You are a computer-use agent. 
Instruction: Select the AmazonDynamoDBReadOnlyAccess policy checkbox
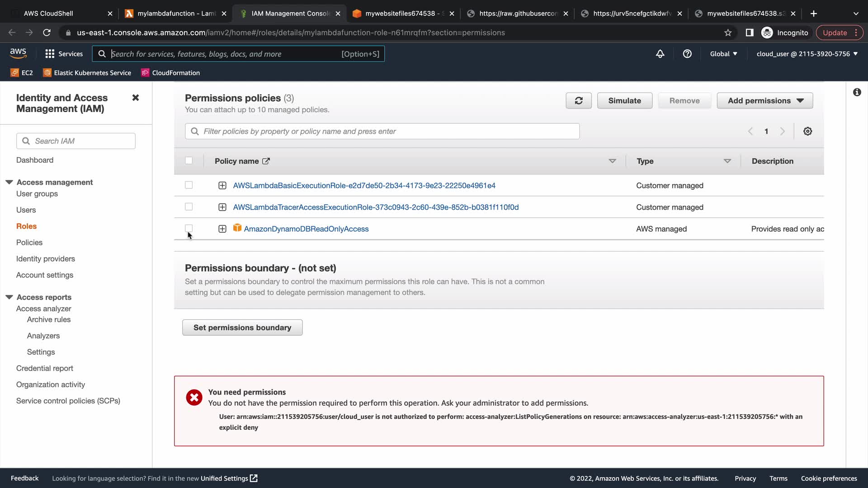pyautogui.click(x=189, y=229)
